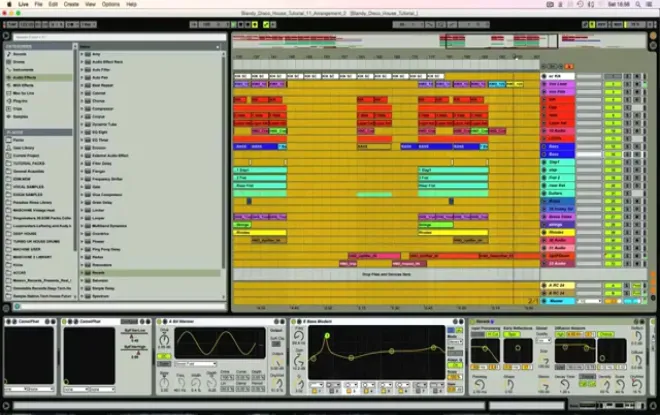The height and width of the screenshot is (415, 660).
Task: Open the Plug-ins browser category
Action: click(x=20, y=101)
